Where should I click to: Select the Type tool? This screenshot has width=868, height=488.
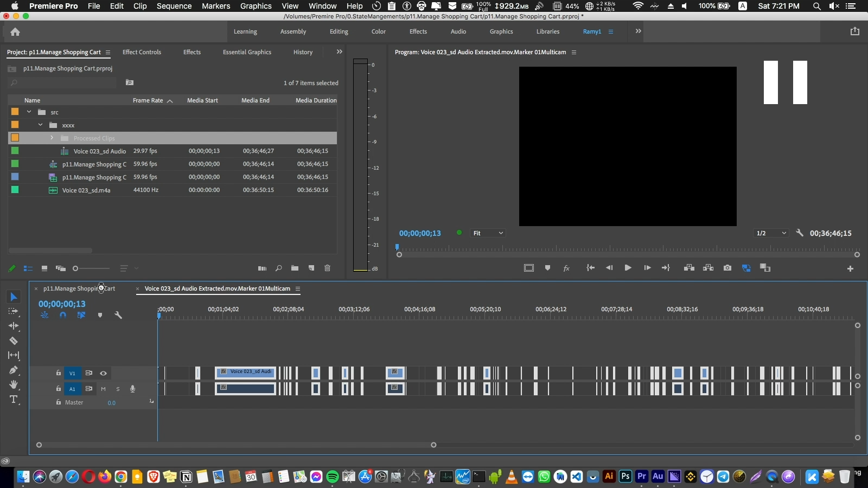coord(14,400)
